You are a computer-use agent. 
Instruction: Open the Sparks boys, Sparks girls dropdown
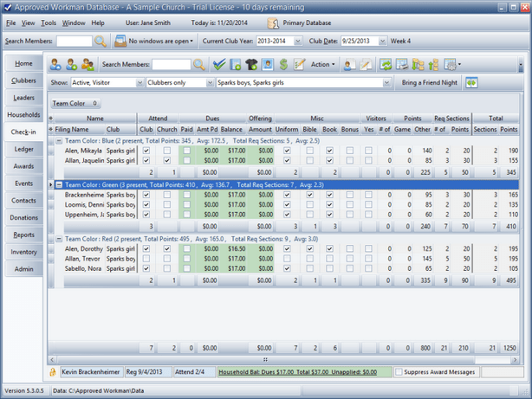pos(386,83)
